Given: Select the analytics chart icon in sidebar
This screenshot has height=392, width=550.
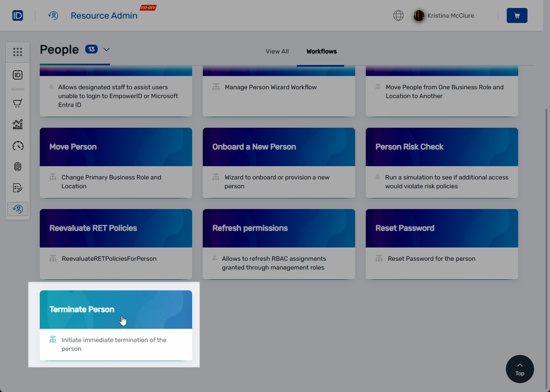Looking at the screenshot, I should pos(18,124).
